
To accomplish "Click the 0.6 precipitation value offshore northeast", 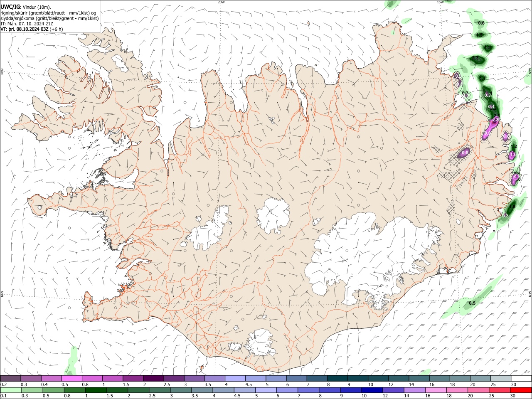I will (x=481, y=23).
